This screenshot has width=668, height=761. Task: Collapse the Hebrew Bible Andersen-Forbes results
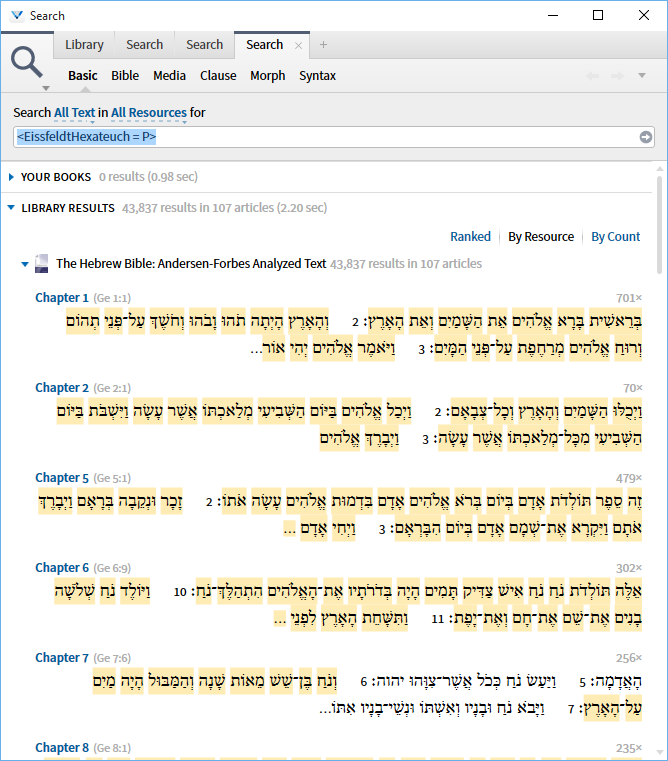point(25,264)
